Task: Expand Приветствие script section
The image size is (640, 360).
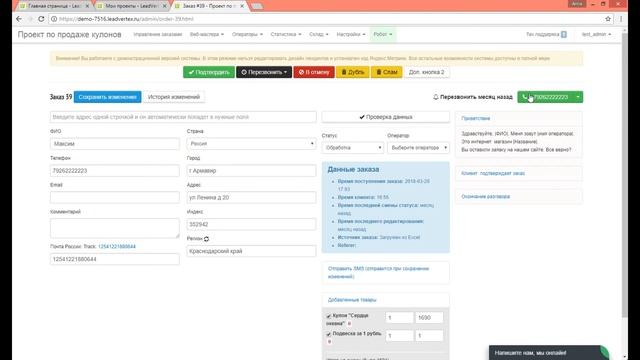Action: (476, 118)
